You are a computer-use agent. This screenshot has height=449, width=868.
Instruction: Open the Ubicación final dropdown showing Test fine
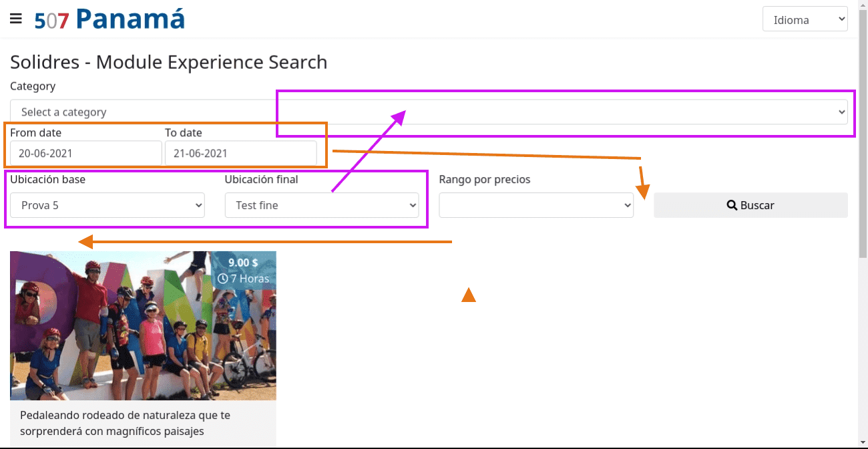(x=322, y=205)
